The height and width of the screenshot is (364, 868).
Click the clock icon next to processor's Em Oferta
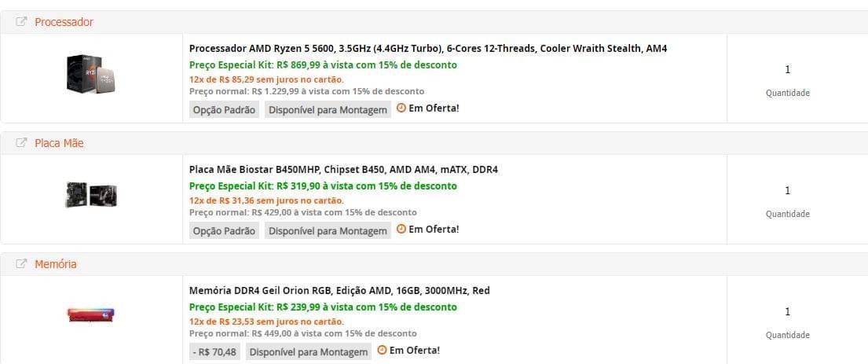(x=401, y=108)
